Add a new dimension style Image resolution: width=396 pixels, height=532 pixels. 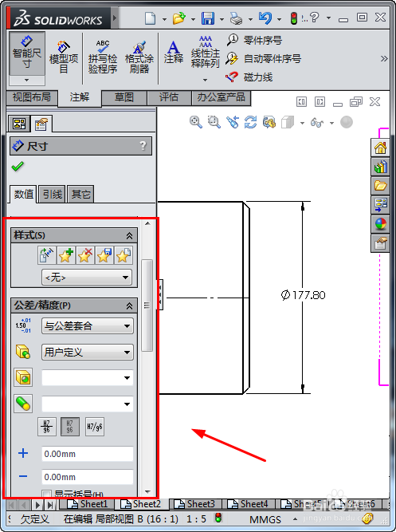pos(66,255)
